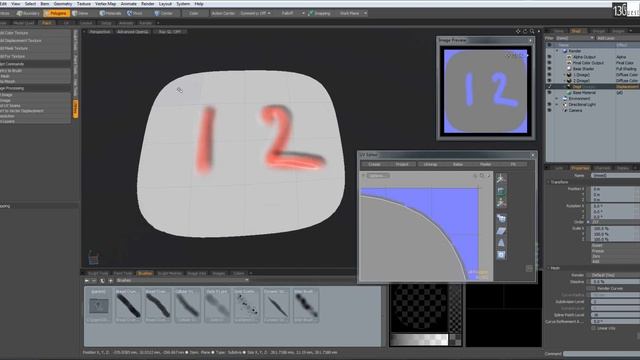
Task: Switch to the Properties tab
Action: tap(580, 168)
